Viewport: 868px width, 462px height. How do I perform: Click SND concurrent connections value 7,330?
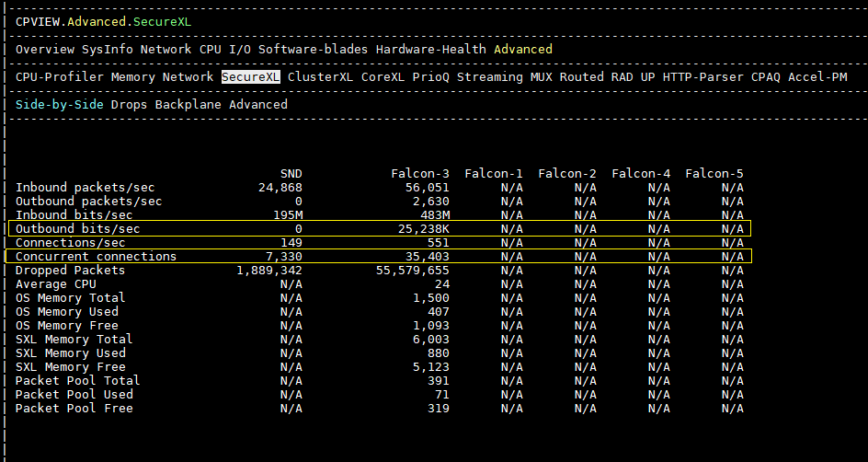(284, 257)
